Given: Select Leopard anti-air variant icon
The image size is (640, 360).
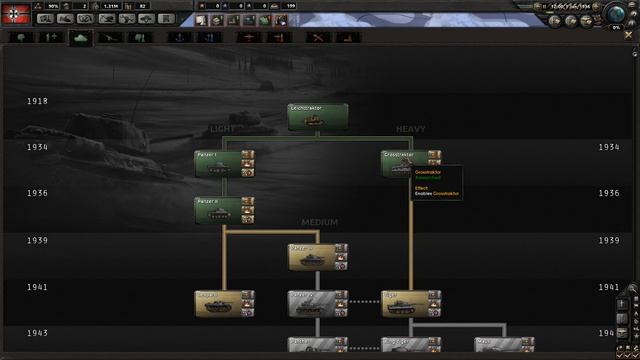Looking at the screenshot, I should pos(248,313).
